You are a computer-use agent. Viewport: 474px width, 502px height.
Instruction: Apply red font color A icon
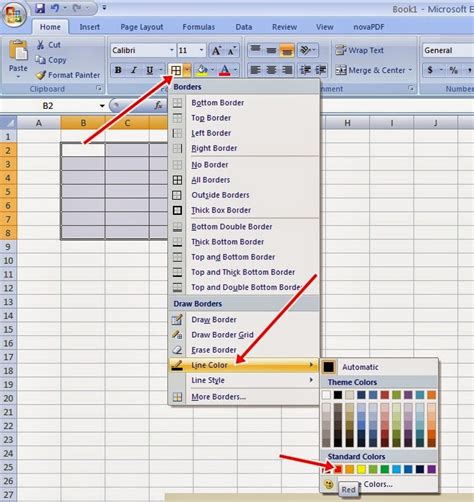(225, 70)
